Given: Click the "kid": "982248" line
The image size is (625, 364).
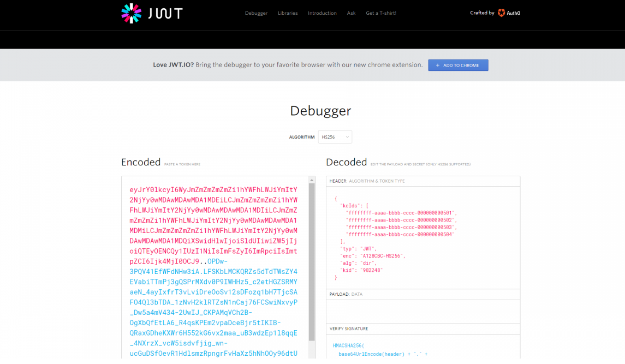Looking at the screenshot, I should click(x=361, y=270).
